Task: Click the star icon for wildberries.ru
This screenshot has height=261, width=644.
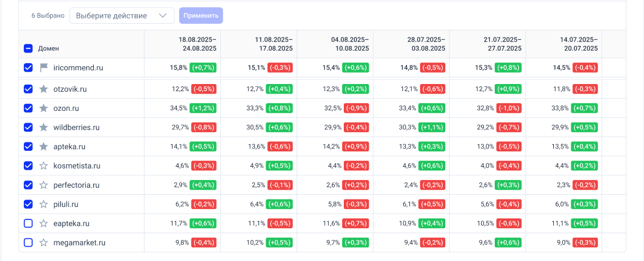Action: click(x=44, y=128)
